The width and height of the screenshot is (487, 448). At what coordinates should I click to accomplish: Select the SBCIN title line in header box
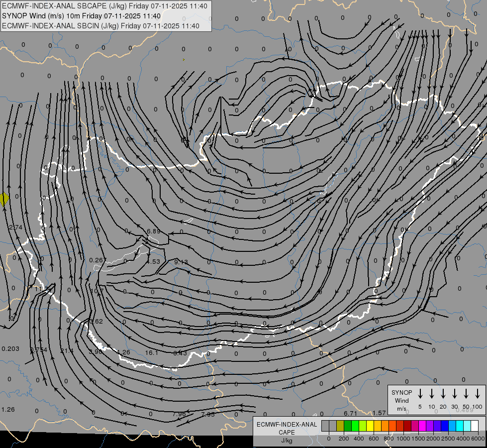tap(100, 26)
